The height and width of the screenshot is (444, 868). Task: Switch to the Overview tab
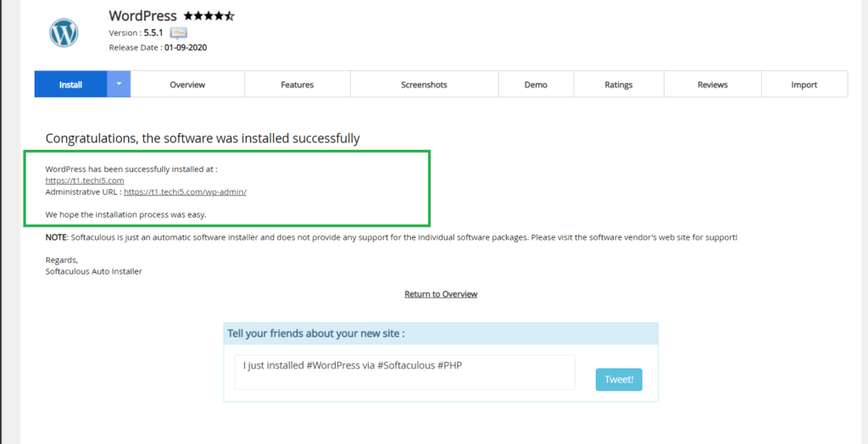click(187, 85)
